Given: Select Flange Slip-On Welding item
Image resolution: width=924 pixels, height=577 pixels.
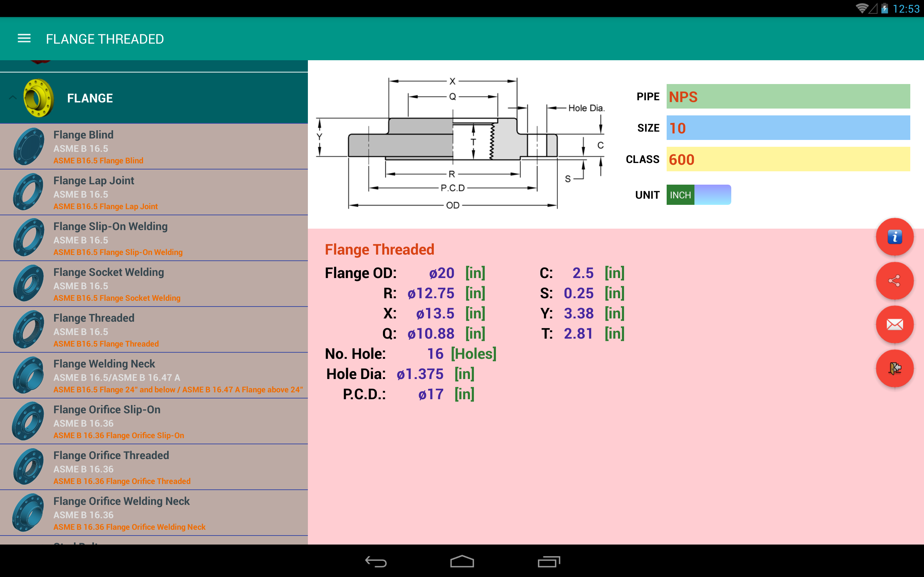Looking at the screenshot, I should click(154, 238).
